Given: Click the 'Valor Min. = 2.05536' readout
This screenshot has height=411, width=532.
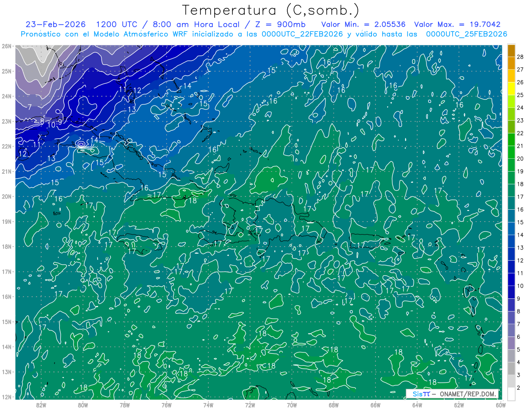Looking at the screenshot, I should 363,24.
